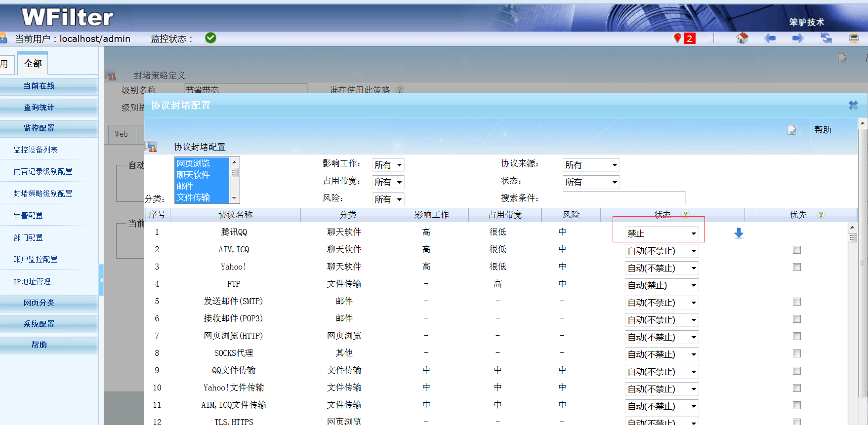
Task: Check the priority box for AIM, ICQ
Action: pyautogui.click(x=796, y=250)
